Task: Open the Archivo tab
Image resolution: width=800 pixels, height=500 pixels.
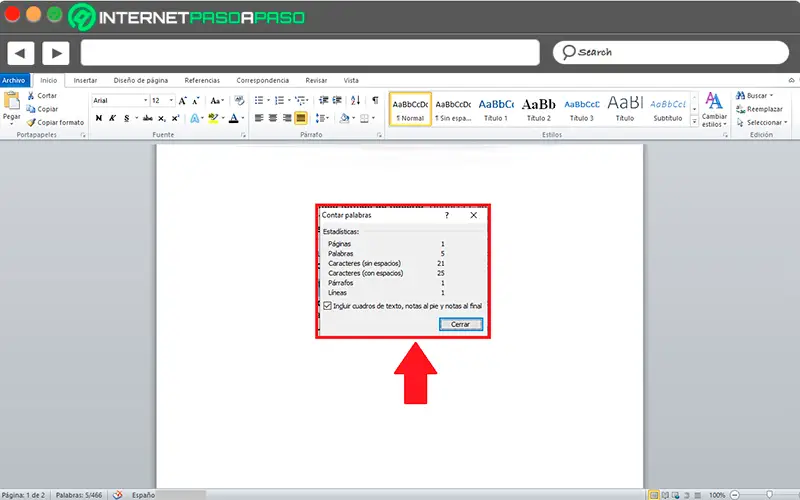Action: [14, 80]
